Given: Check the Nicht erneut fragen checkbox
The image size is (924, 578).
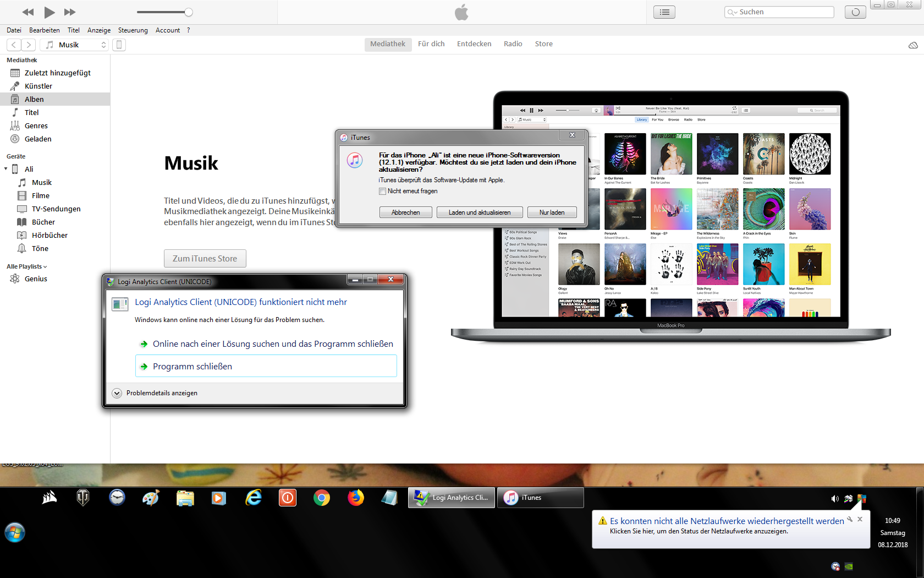Looking at the screenshot, I should coord(382,191).
